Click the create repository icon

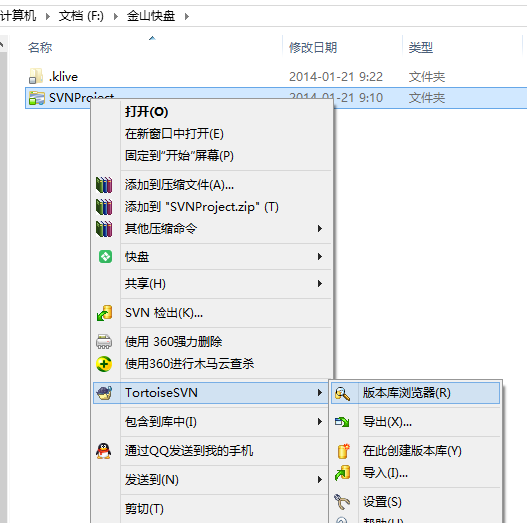343,451
